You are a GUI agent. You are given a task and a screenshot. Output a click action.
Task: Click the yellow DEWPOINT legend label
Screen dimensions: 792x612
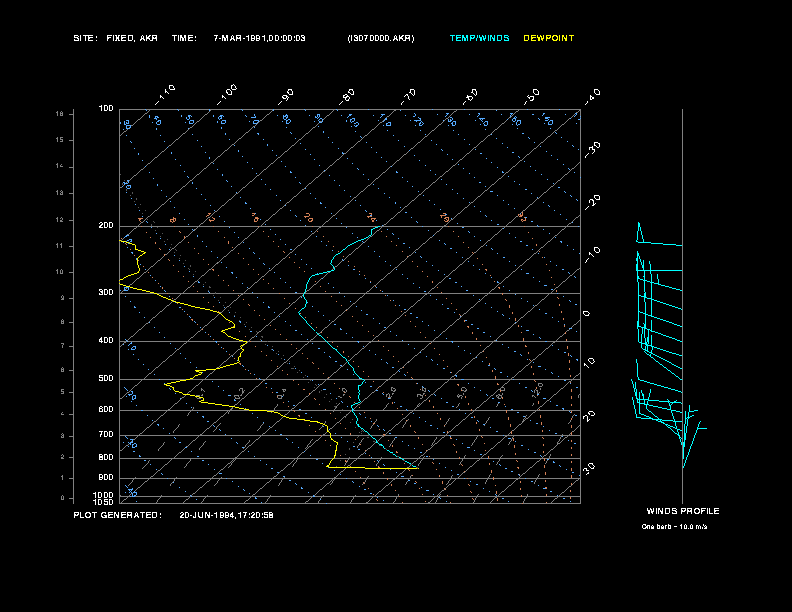(549, 38)
